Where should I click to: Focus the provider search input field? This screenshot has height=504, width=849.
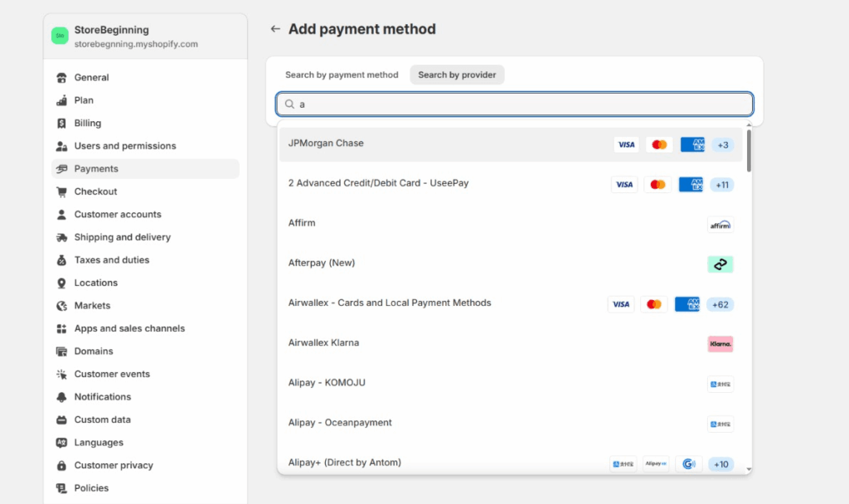[522, 104]
